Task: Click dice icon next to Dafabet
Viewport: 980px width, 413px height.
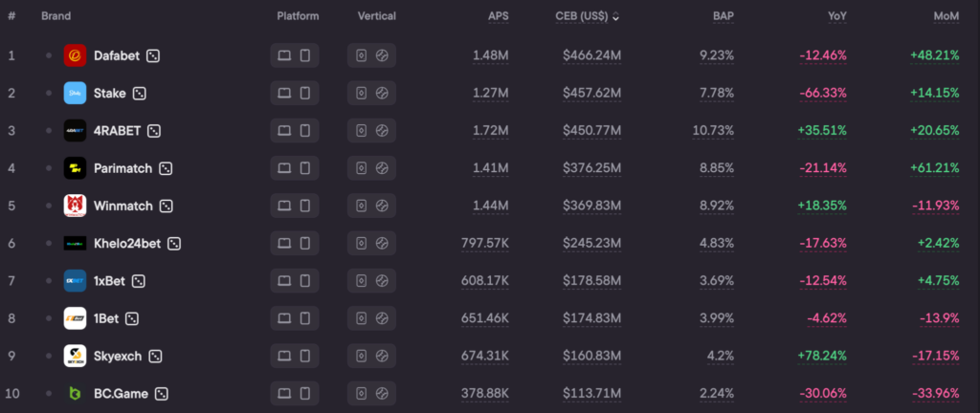Action: [x=152, y=56]
